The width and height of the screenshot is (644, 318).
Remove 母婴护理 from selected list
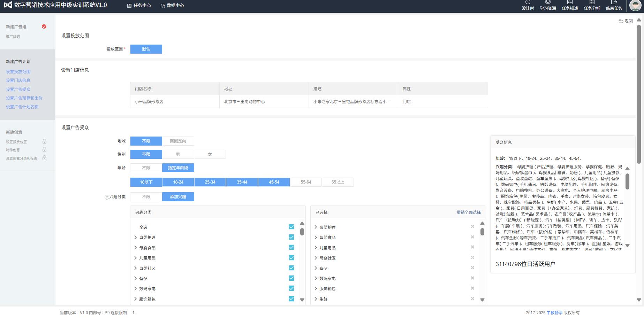472,227
